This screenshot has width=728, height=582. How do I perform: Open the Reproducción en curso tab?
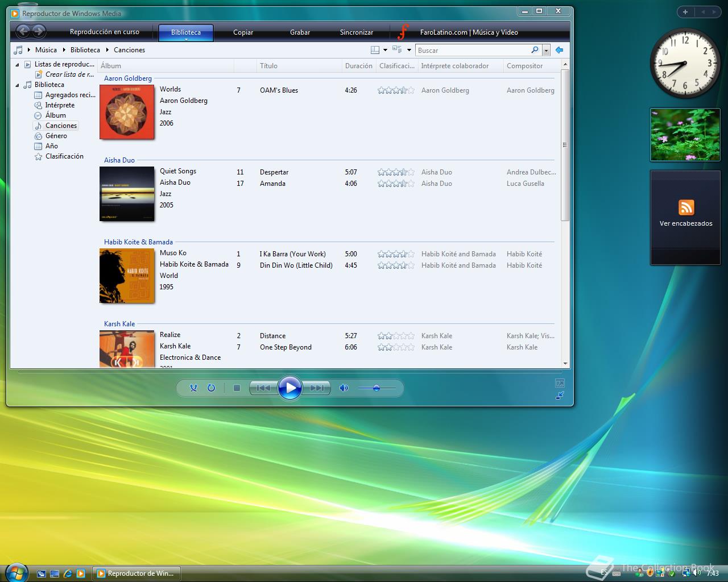tap(105, 32)
